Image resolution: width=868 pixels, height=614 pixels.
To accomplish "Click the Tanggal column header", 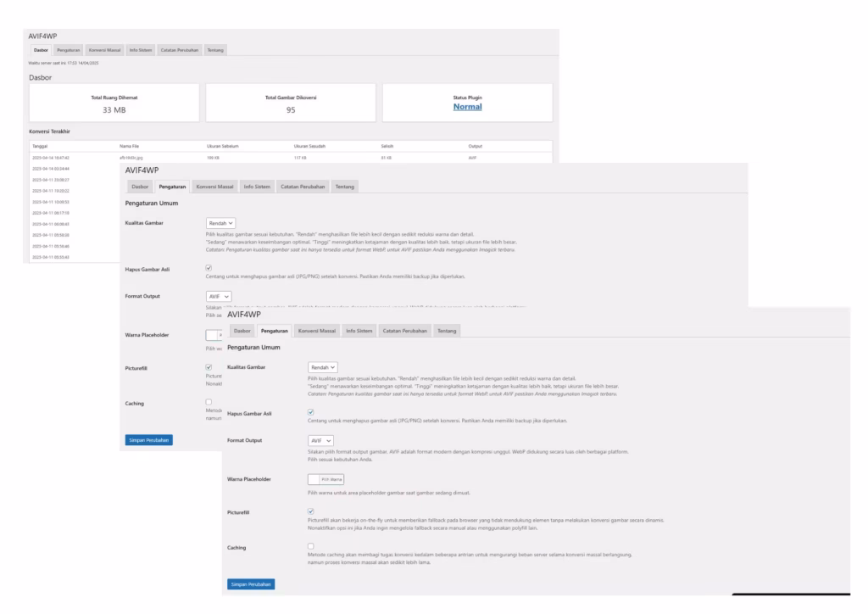I will tap(40, 146).
